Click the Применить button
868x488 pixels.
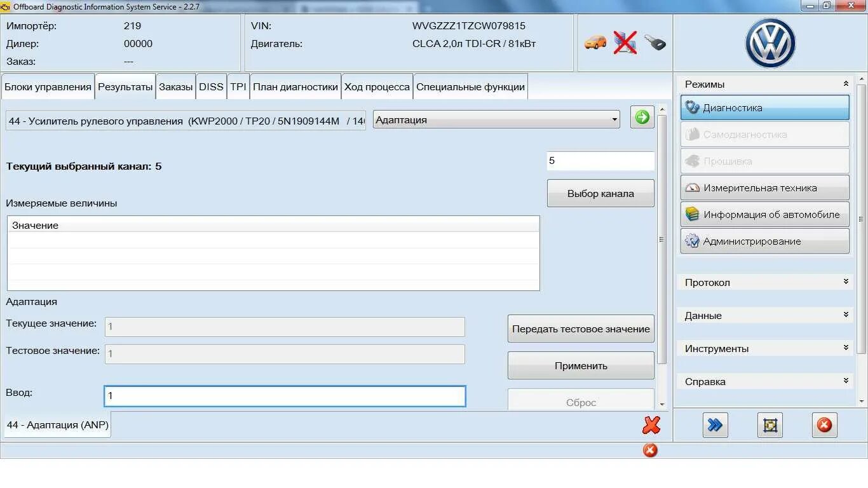[581, 365]
